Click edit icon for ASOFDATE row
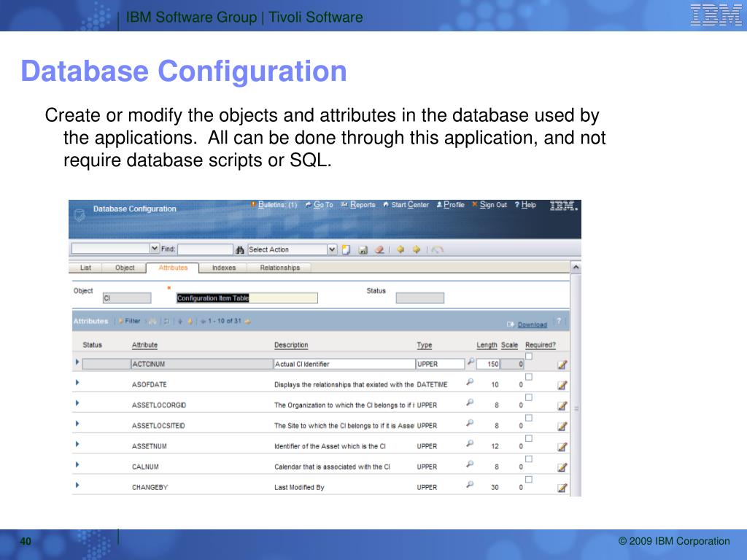 [562, 385]
